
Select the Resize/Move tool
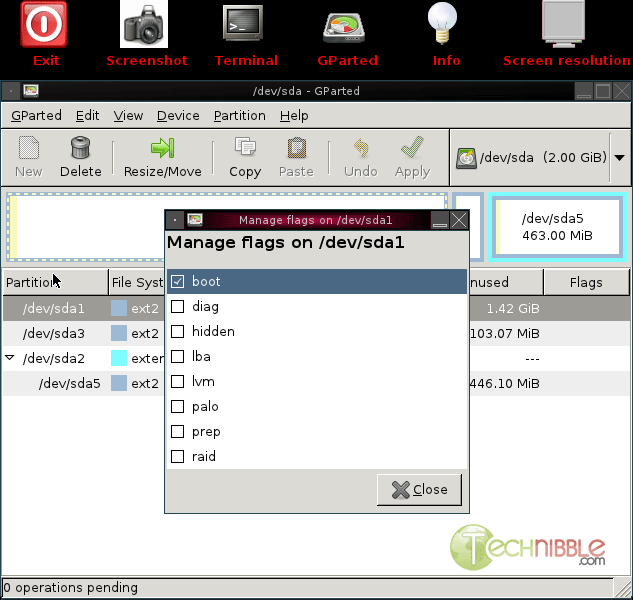(x=162, y=157)
